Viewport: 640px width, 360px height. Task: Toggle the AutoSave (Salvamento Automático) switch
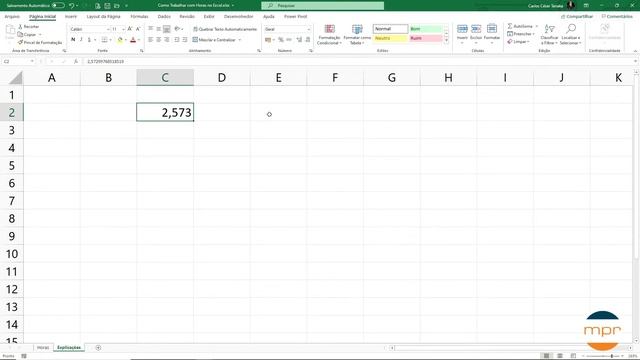point(58,5)
